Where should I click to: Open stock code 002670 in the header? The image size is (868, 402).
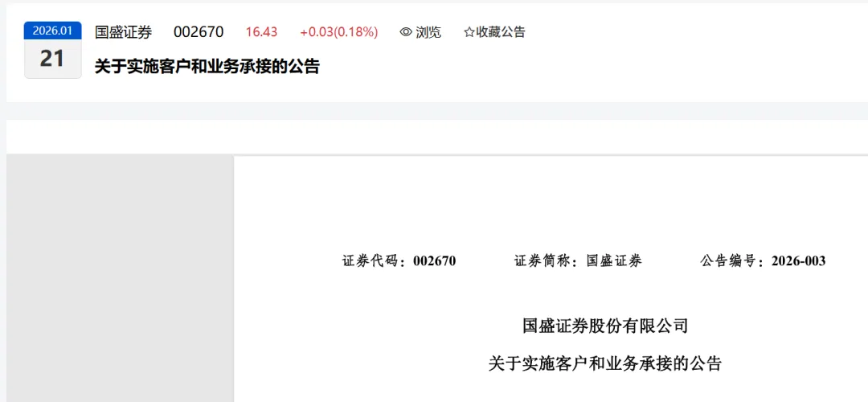[x=199, y=32]
